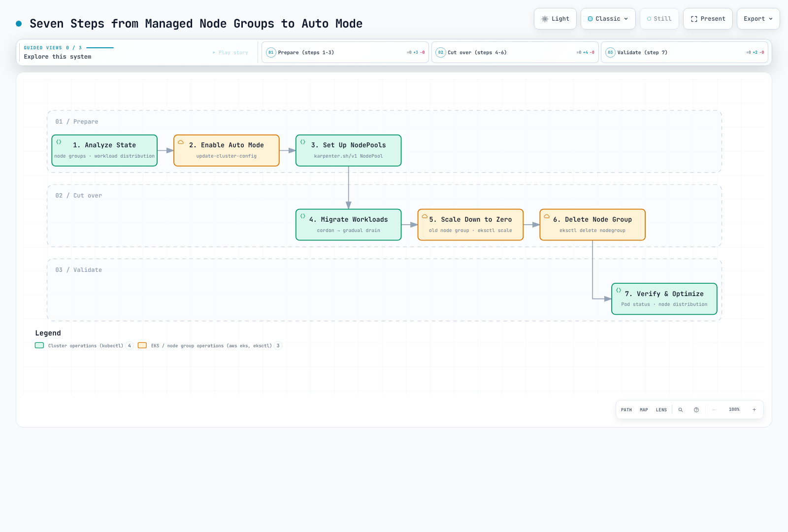Click Cluster operations (kubectl) legend label

(x=86, y=346)
